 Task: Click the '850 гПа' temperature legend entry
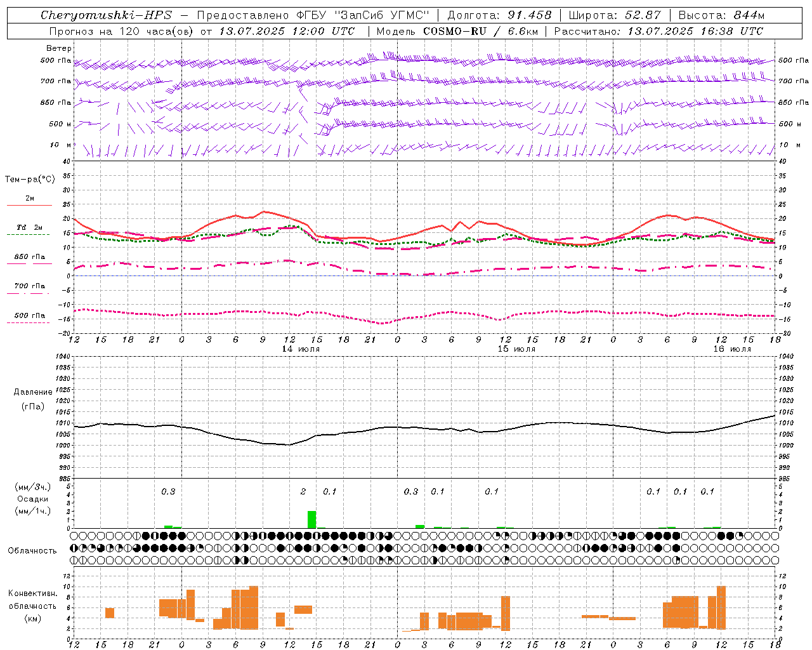pyautogui.click(x=30, y=257)
